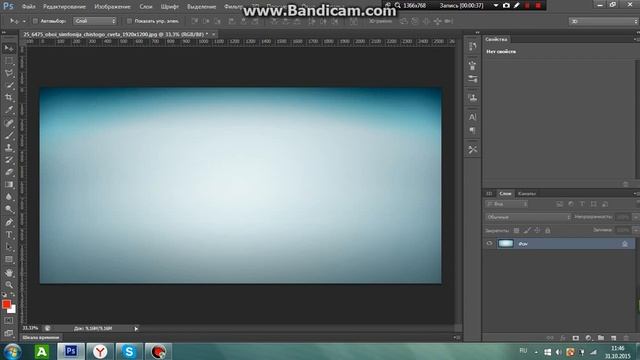Open the layer filter type dropdown
This screenshot has height=360, width=640.
tap(507, 204)
